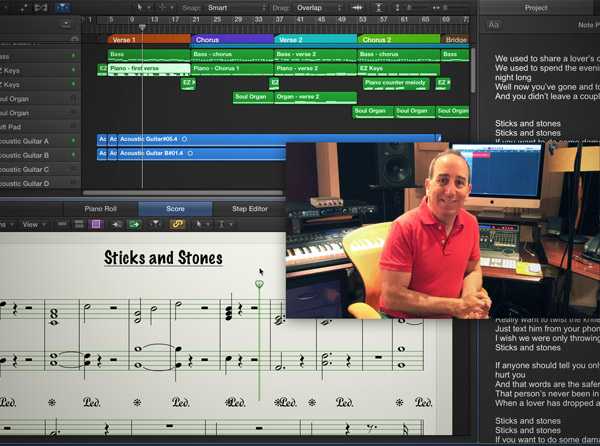Toggle the green Catch arrow in Score toolbar
The height and width of the screenshot is (446, 600).
pos(134,224)
